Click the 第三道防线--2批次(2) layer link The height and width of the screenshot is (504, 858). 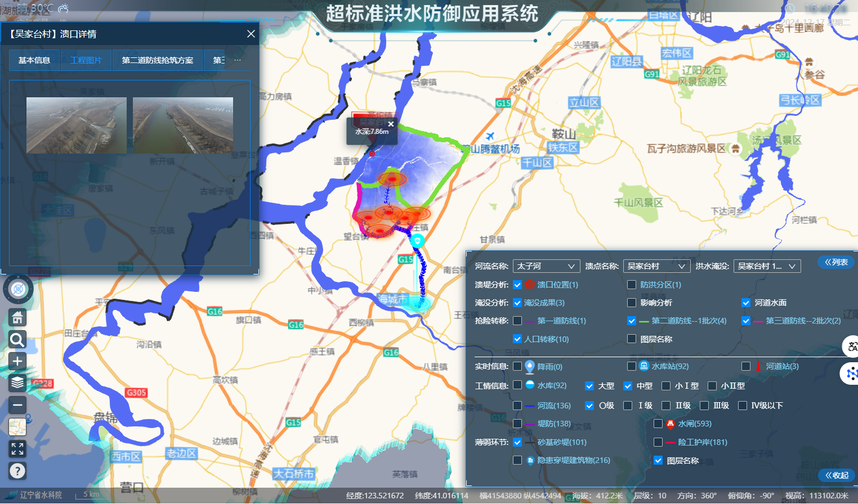pos(803,321)
